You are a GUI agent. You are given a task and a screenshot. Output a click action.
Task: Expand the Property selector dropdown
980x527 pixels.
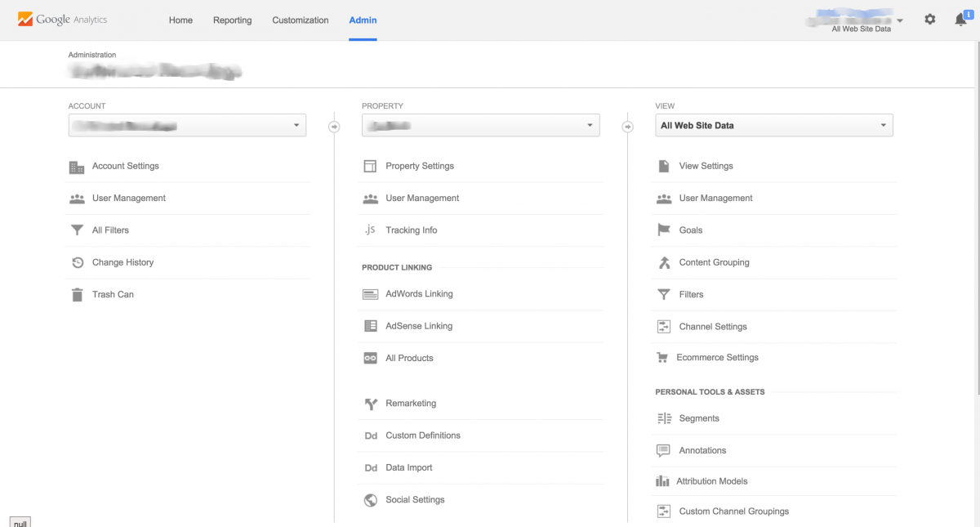[480, 126]
